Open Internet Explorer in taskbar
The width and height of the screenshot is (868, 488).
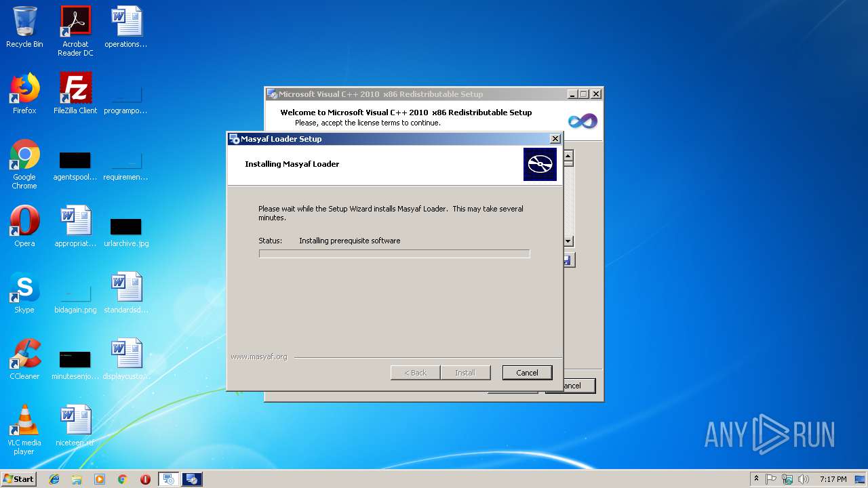point(54,479)
